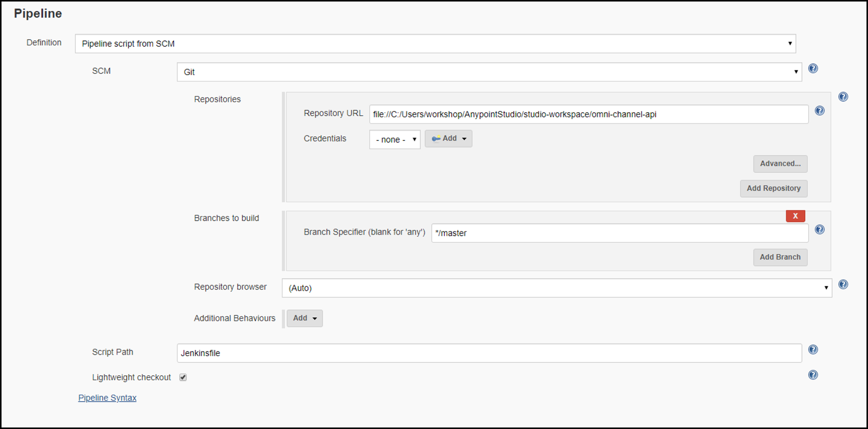The height and width of the screenshot is (429, 868).
Task: Open Additional Behaviours Add menu
Action: pyautogui.click(x=305, y=318)
